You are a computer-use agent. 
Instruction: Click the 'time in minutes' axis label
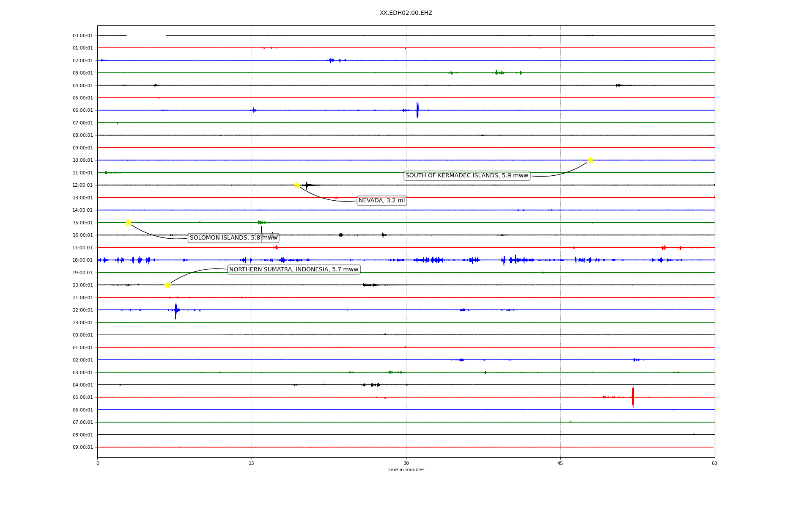click(406, 470)
